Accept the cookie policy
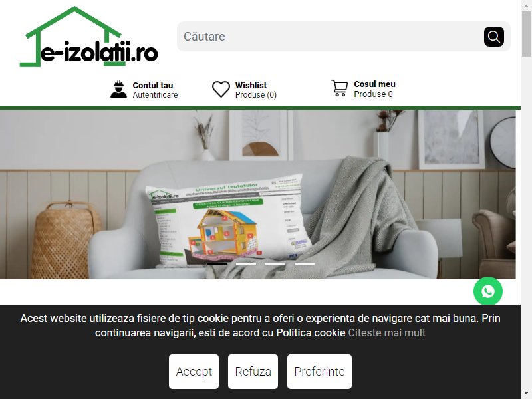 tap(194, 372)
